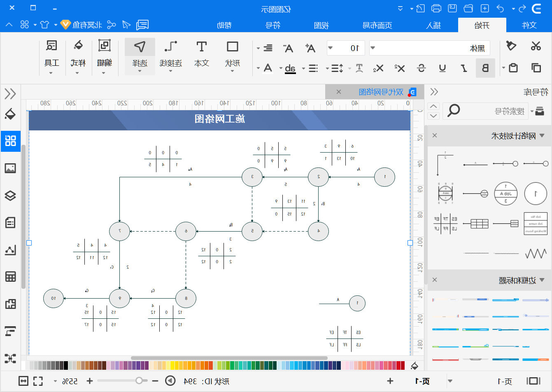The width and height of the screenshot is (552, 392).
Task: Click the Paste clipboard icon
Action: [513, 67]
